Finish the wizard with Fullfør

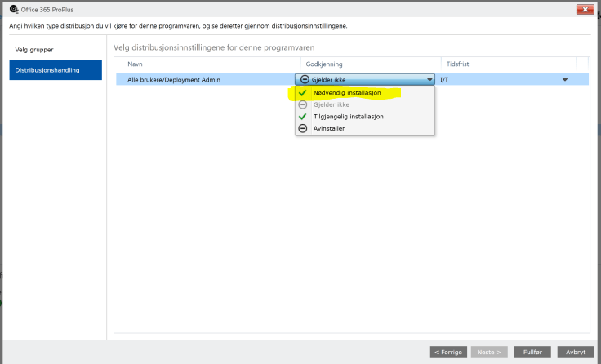click(532, 352)
